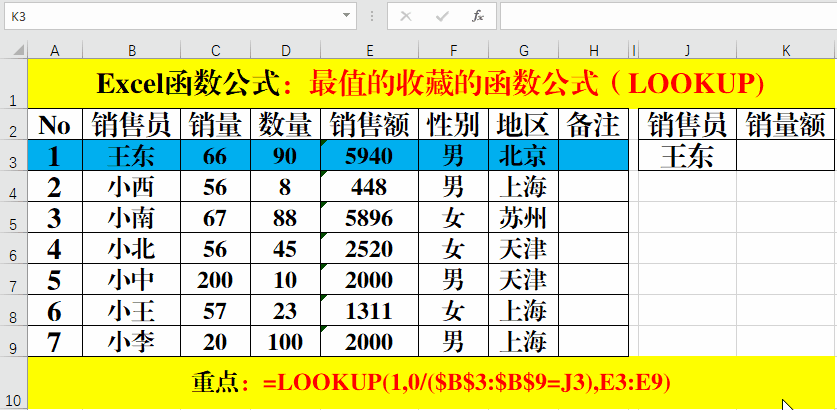Viewport: 837px width, 410px height.
Task: Select row 2 header
Action: click(x=14, y=124)
